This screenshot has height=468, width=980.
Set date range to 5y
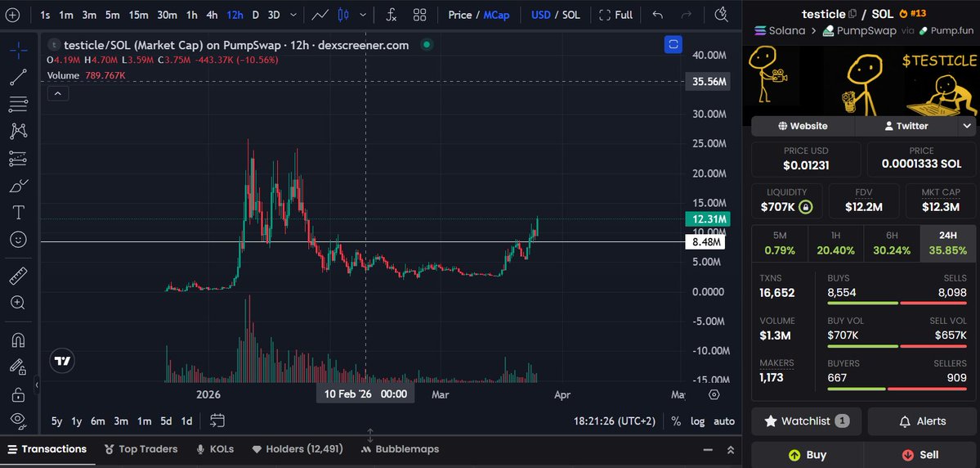click(57, 421)
